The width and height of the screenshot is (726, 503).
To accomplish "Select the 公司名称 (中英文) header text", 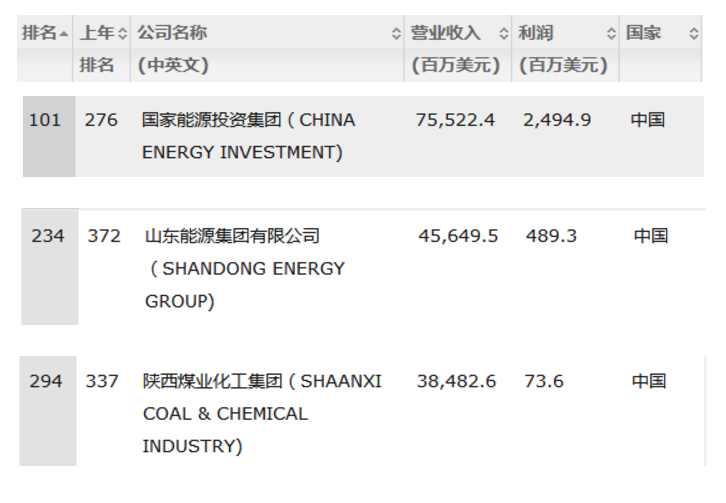I will (x=173, y=49).
